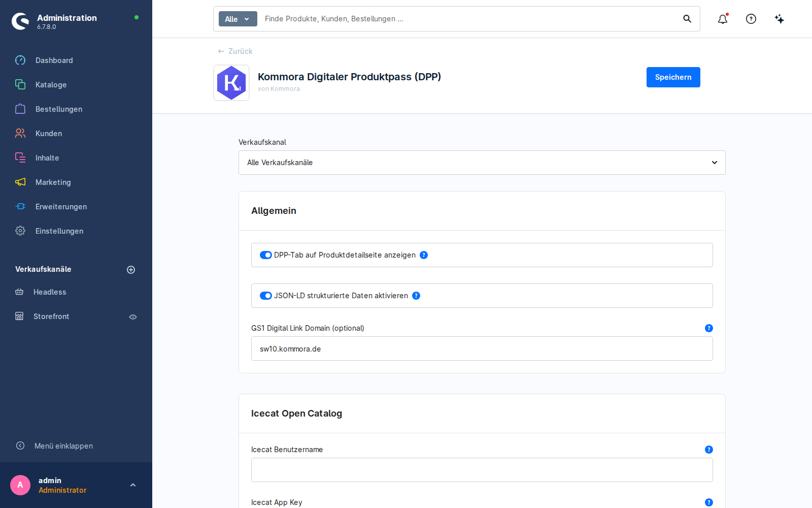Click the Kunden people icon
The height and width of the screenshot is (508, 812).
pyautogui.click(x=20, y=134)
